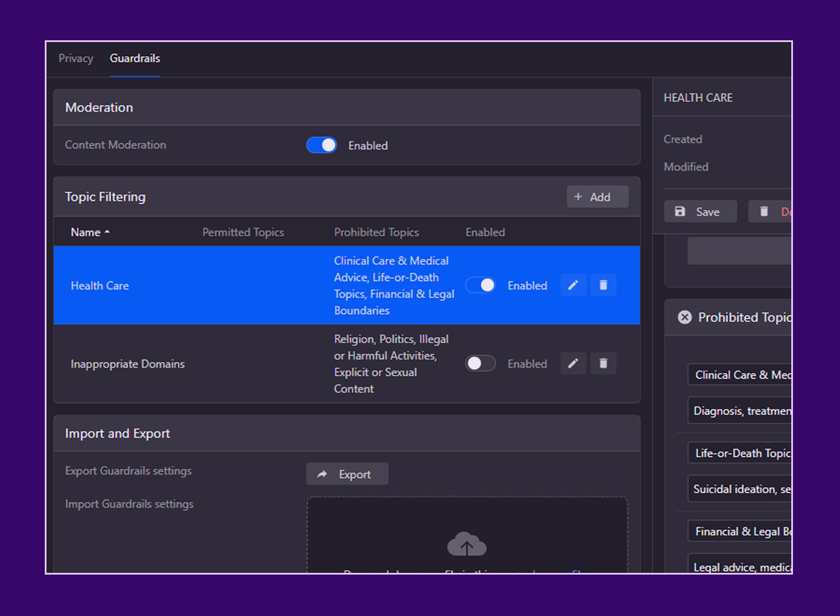The image size is (840, 616).
Task: Save the Health Care configuration
Action: pyautogui.click(x=700, y=212)
